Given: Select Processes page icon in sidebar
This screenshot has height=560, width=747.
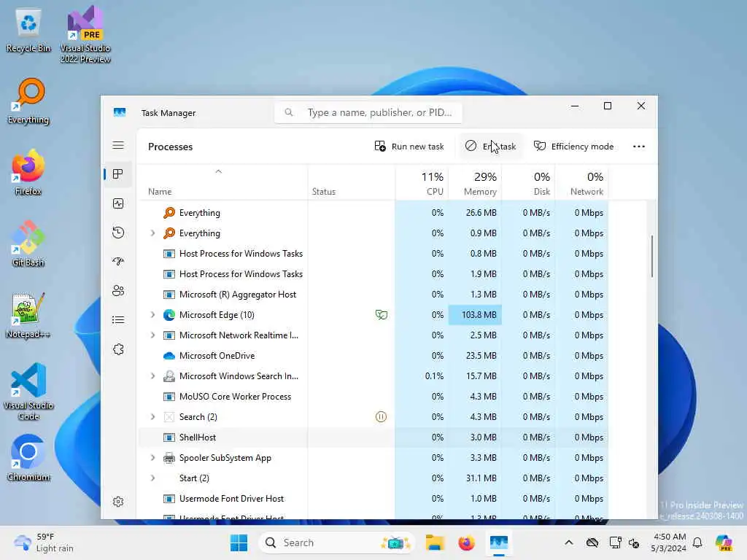Looking at the screenshot, I should click(118, 174).
